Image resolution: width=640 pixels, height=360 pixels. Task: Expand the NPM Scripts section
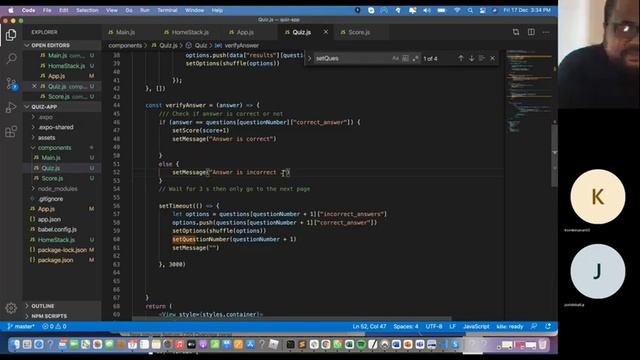pyautogui.click(x=62, y=316)
